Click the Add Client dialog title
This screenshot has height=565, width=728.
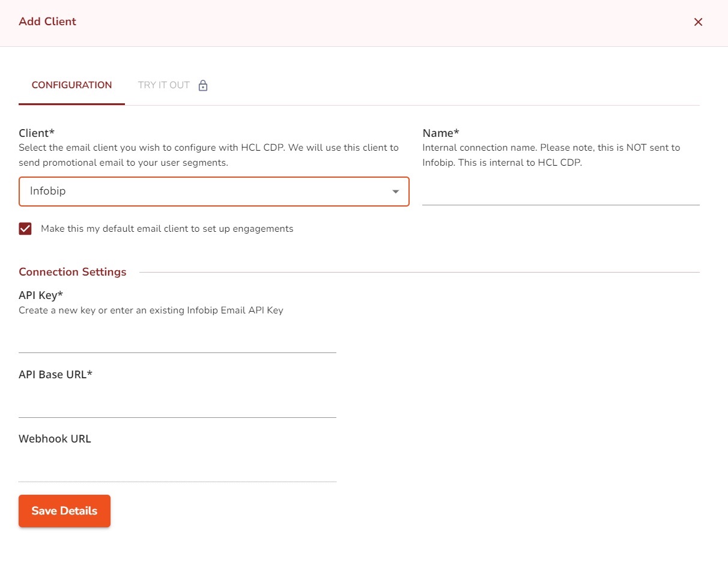[x=47, y=22]
